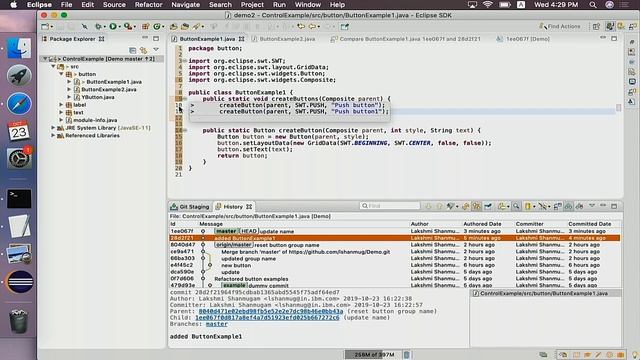Click the Open Type toolbar icon
Screen dimensions: 640x360
tap(173, 27)
